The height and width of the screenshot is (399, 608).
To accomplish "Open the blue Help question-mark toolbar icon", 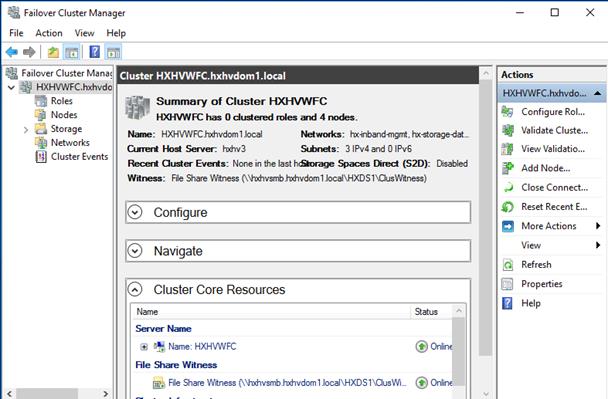I will (x=95, y=52).
